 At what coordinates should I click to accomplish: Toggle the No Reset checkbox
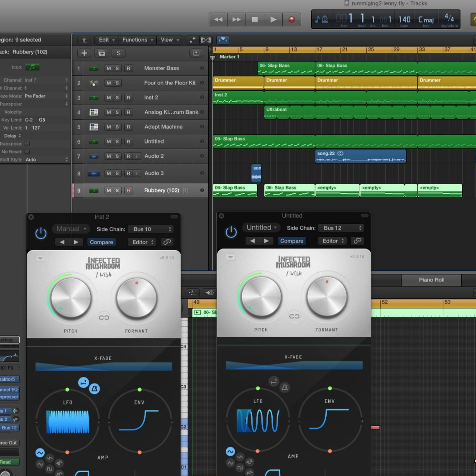click(x=27, y=152)
